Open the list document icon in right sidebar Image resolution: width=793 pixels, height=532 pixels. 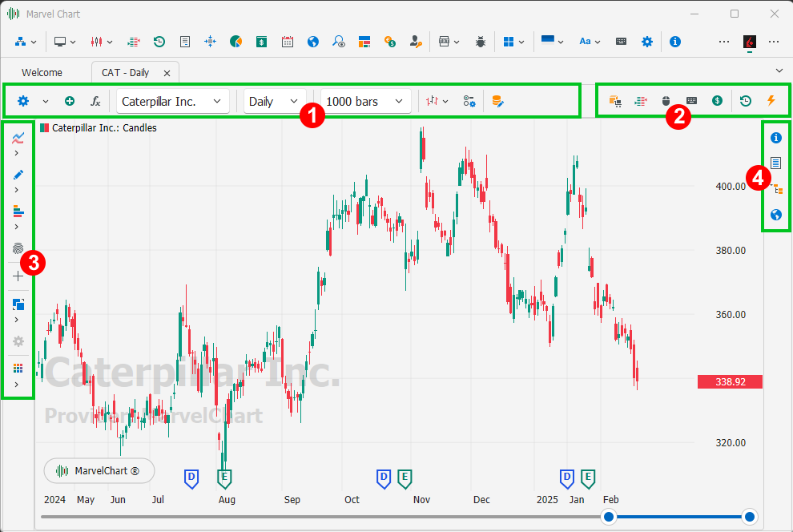pyautogui.click(x=776, y=163)
